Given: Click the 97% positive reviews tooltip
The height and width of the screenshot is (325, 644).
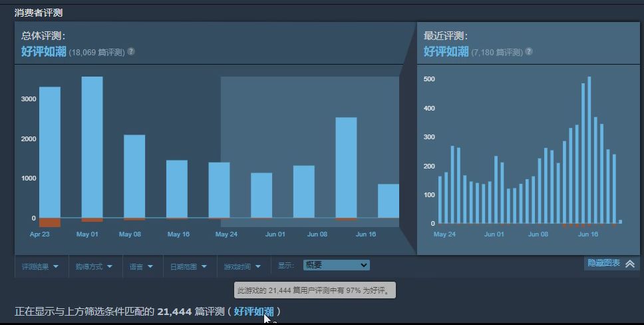Looking at the screenshot, I should [315, 290].
